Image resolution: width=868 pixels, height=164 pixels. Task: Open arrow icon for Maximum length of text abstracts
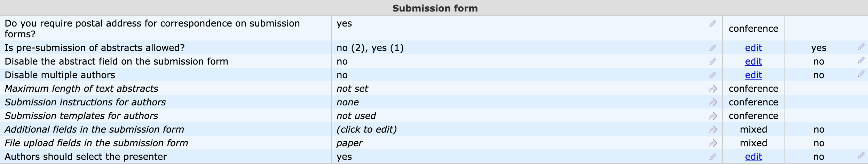pyautogui.click(x=713, y=89)
